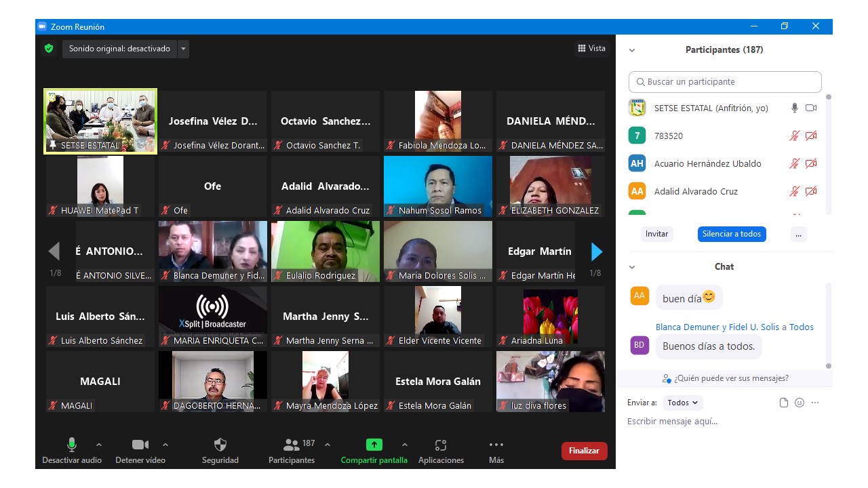
Task: Open the Vista layout menu
Action: click(591, 48)
